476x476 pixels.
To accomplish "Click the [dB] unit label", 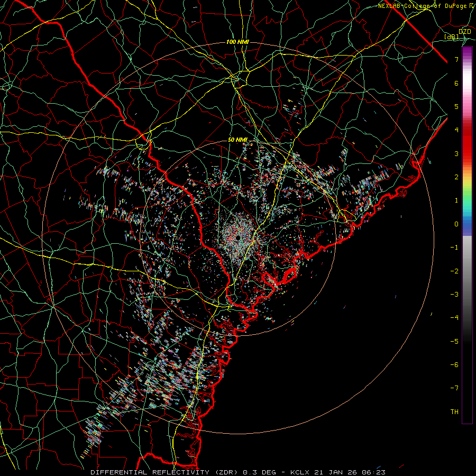I will click(x=452, y=36).
